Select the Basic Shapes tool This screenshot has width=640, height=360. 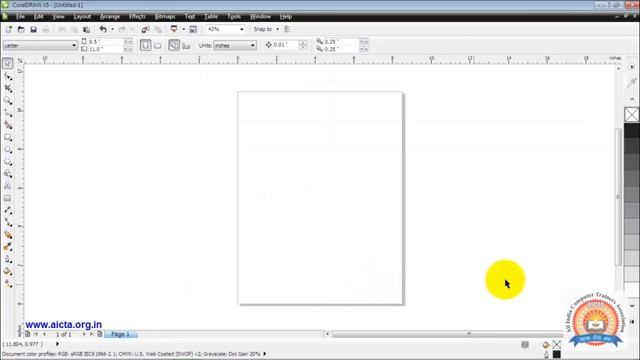pyautogui.click(x=7, y=174)
